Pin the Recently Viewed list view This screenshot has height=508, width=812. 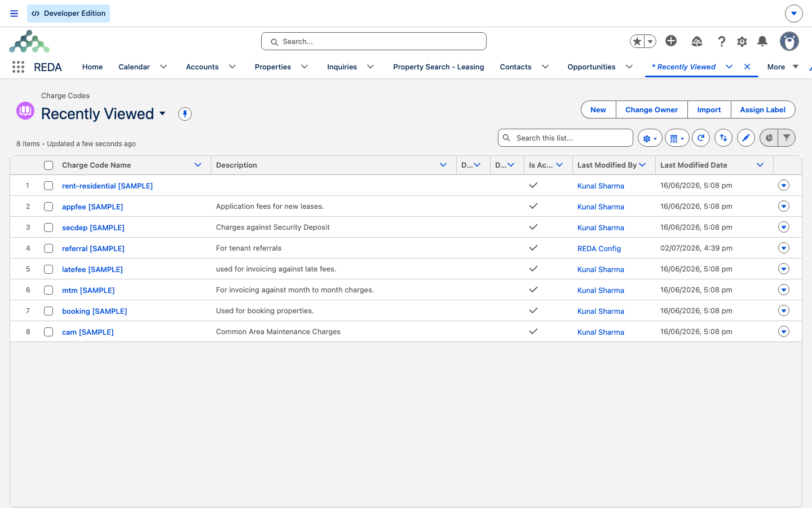[x=185, y=114]
